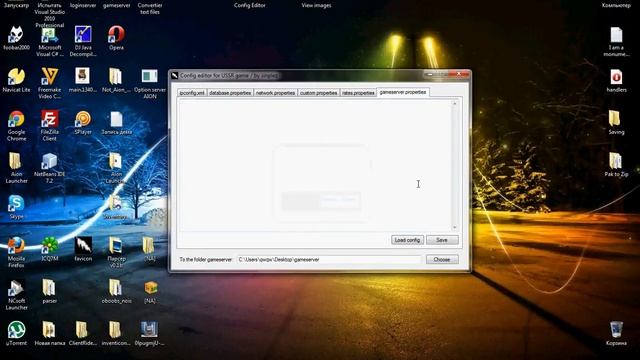Select the oboobs_nois folder
This screenshot has width=640, height=360.
(116, 288)
